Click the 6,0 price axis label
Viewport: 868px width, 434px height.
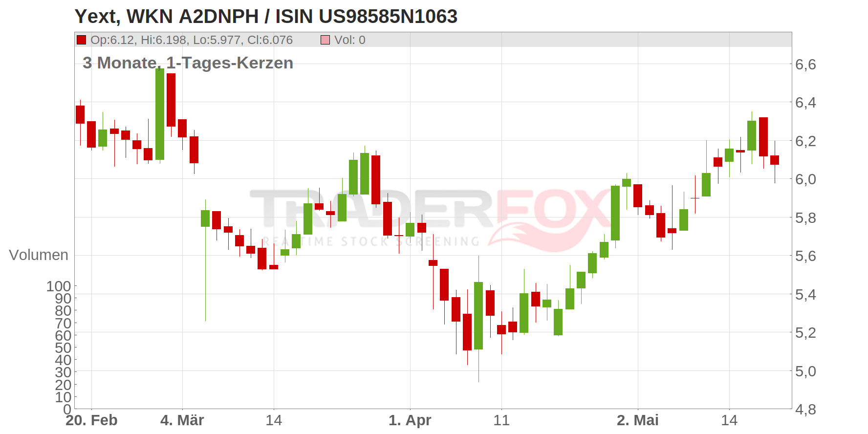tap(805, 179)
